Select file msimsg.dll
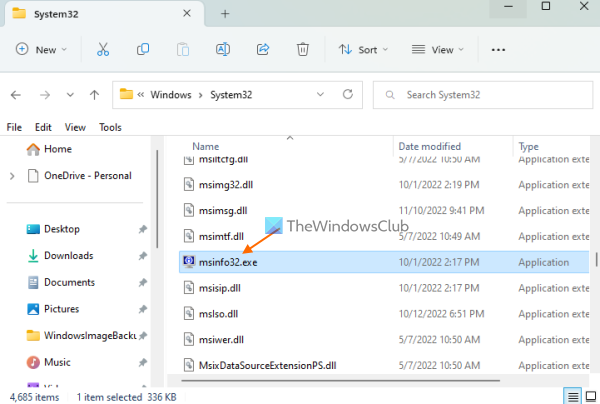This screenshot has height=404, width=600. (x=223, y=210)
